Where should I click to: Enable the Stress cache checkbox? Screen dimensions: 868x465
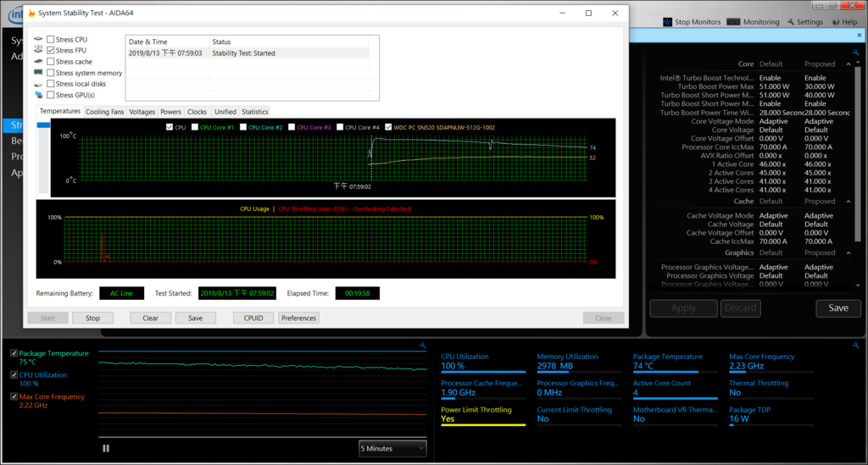click(x=50, y=61)
